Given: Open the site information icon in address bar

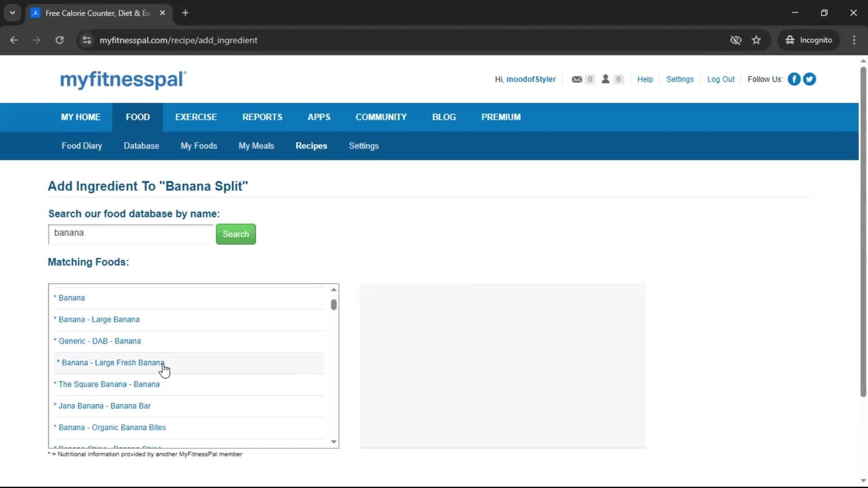Looking at the screenshot, I should pyautogui.click(x=87, y=40).
